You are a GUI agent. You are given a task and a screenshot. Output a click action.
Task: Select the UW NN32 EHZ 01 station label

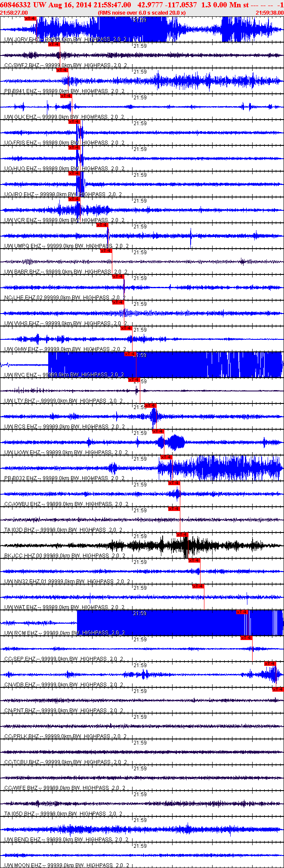[x=67, y=581]
